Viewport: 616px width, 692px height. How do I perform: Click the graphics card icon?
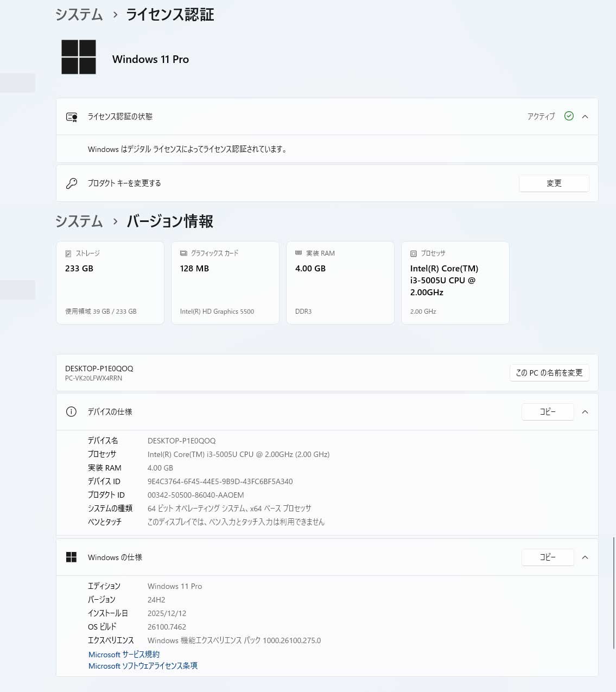pyautogui.click(x=183, y=253)
